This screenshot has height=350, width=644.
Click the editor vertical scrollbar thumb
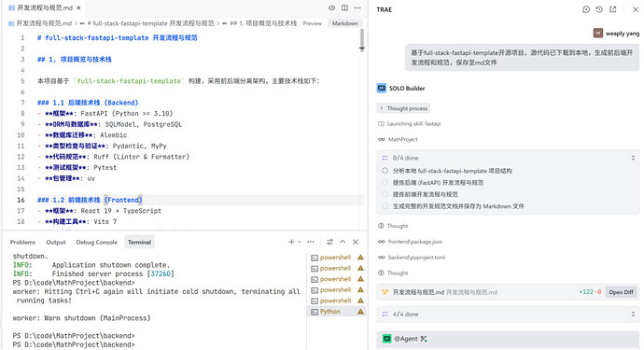pyautogui.click(x=362, y=40)
